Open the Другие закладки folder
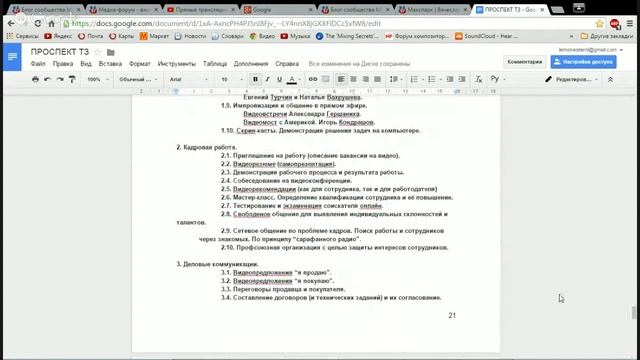Image resolution: width=640 pixels, height=360 pixels. click(607, 36)
